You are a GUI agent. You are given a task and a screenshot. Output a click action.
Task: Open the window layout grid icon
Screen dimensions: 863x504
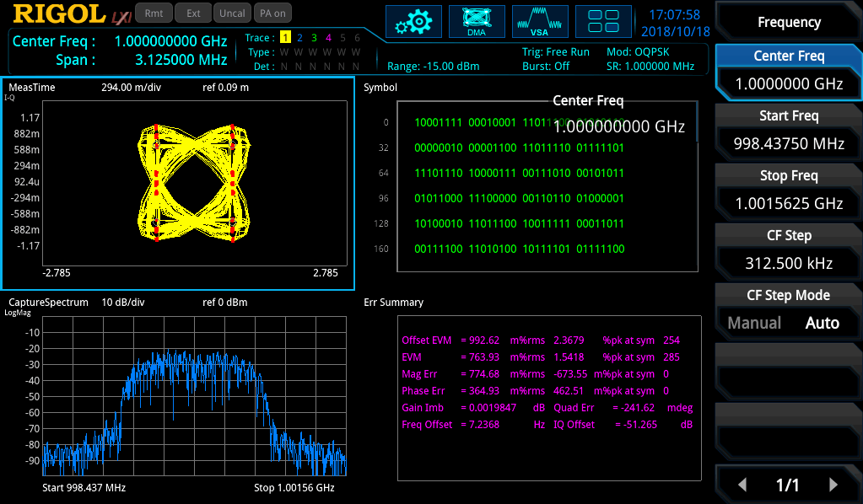point(603,22)
